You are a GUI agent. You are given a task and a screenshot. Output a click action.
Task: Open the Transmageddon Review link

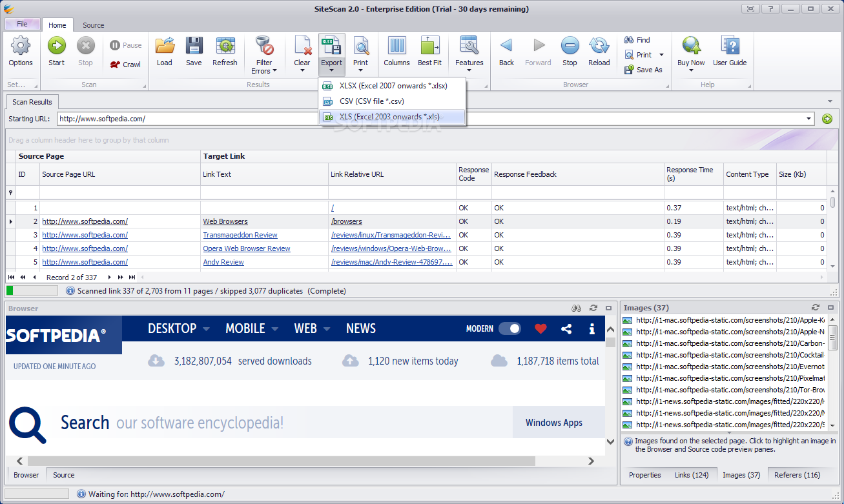(x=240, y=235)
